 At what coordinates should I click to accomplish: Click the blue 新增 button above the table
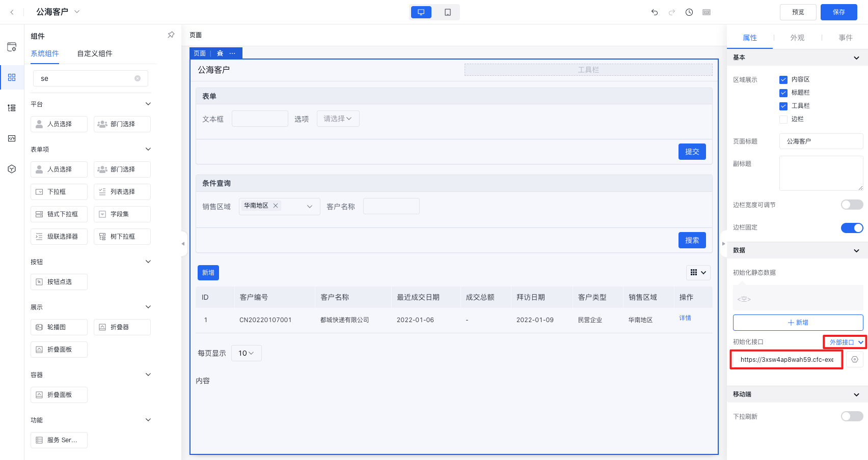tap(208, 273)
